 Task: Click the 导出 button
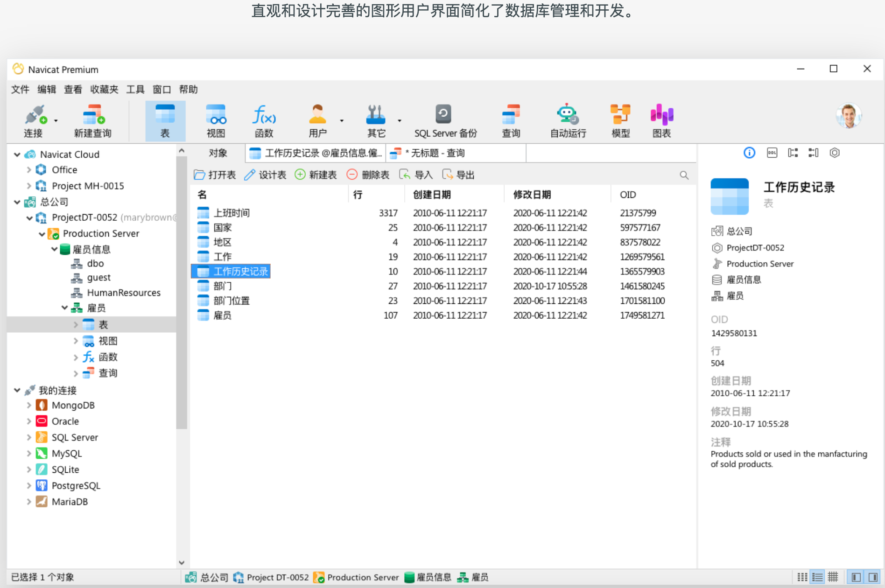tap(458, 175)
